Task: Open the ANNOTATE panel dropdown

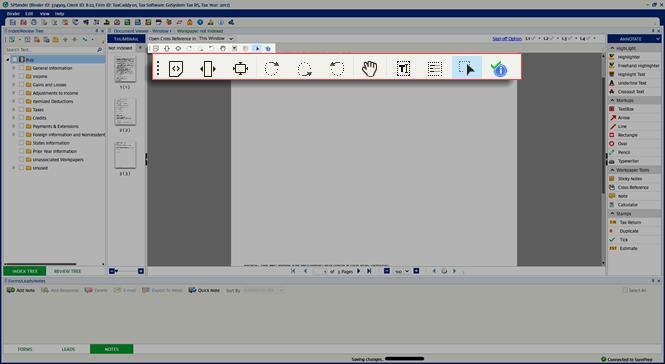Action: 657,39
